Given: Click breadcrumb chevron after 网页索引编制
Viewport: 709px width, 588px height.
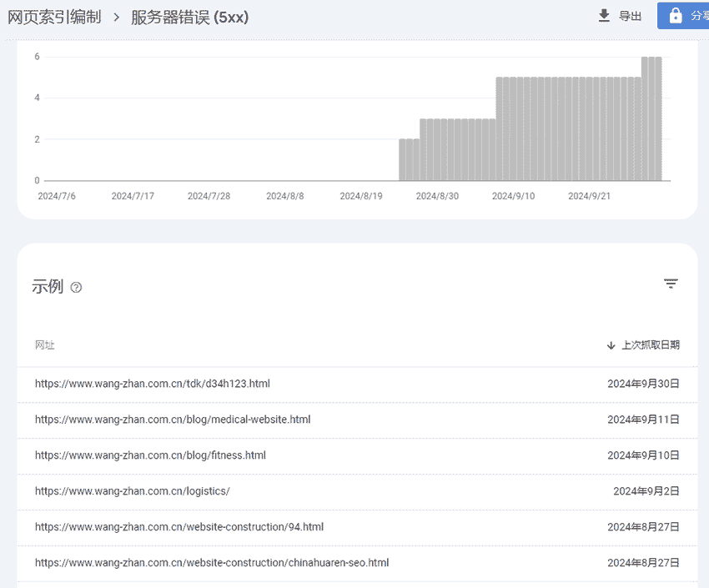Looking at the screenshot, I should click(116, 17).
